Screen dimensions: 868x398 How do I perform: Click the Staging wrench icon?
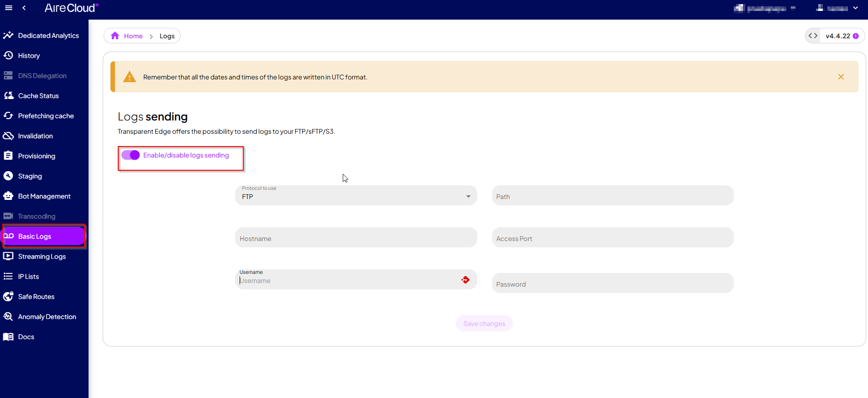8,176
